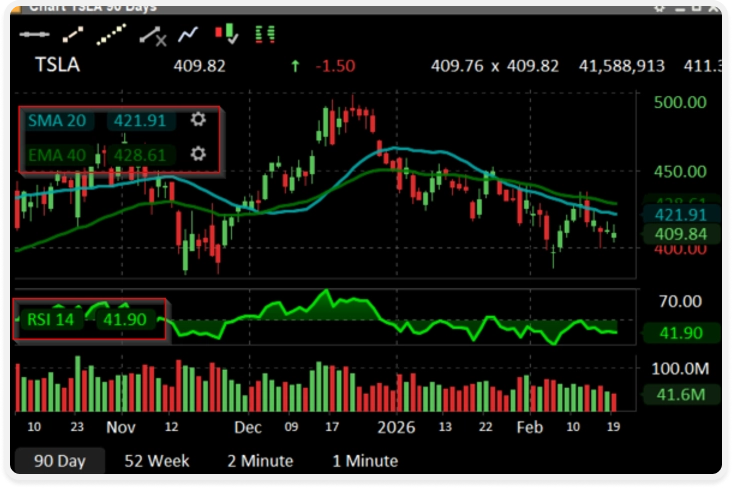Image resolution: width=732 pixels, height=488 pixels.
Task: Click the 421.91 SMA axis price tag
Action: [x=680, y=215]
